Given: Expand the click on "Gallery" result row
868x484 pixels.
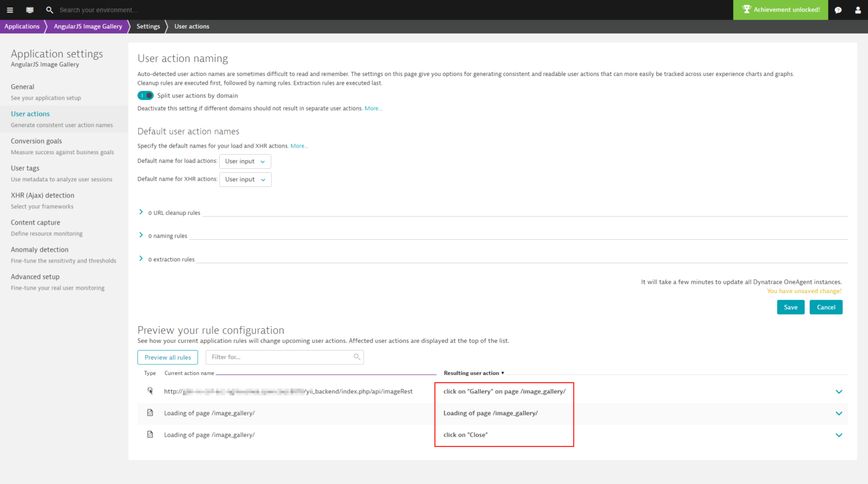Looking at the screenshot, I should (x=839, y=392).
